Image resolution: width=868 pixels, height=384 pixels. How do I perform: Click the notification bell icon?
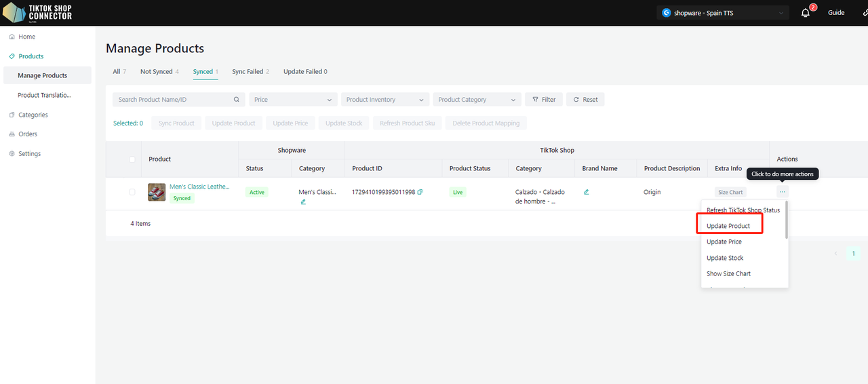(805, 13)
